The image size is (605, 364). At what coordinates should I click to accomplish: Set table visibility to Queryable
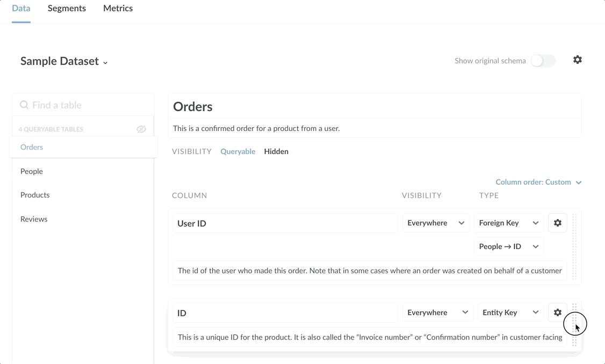point(237,151)
